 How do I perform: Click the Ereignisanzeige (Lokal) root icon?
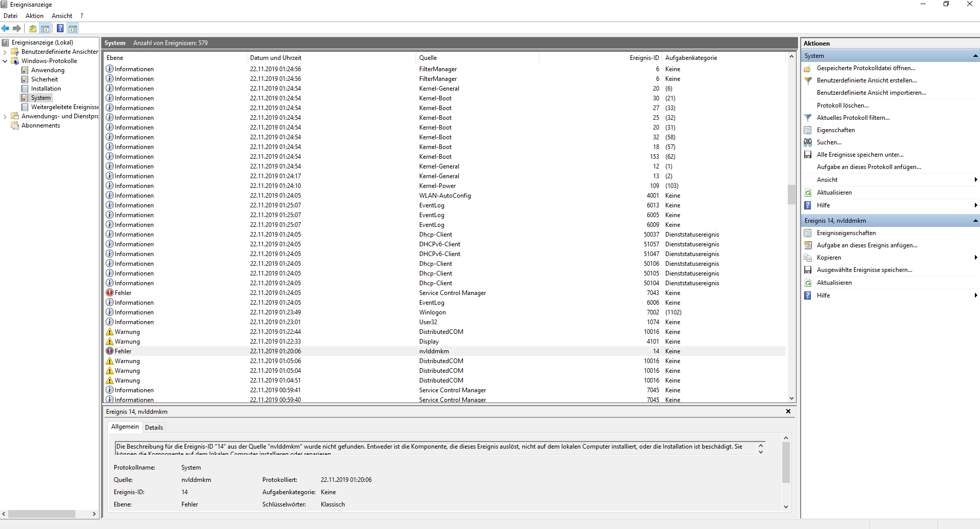pyautogui.click(x=6, y=43)
